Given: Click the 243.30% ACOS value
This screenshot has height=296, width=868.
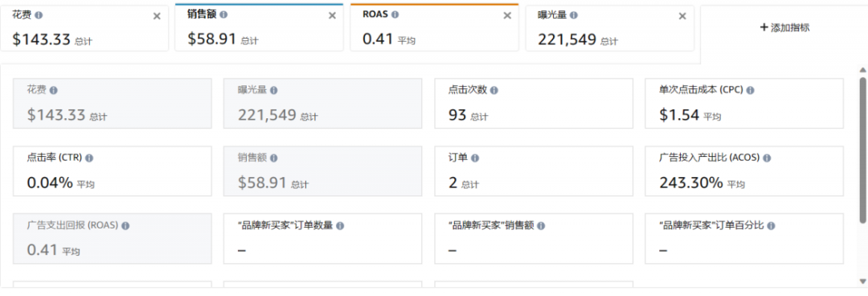Looking at the screenshot, I should pyautogui.click(x=691, y=183).
